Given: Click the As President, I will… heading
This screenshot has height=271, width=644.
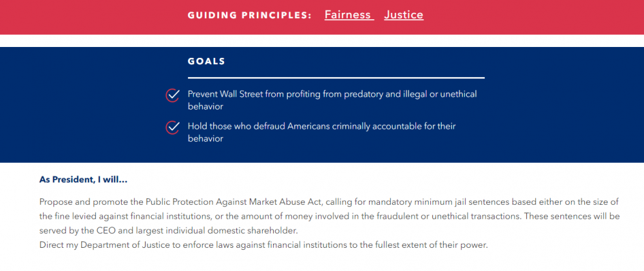Looking at the screenshot, I should coord(83,180).
